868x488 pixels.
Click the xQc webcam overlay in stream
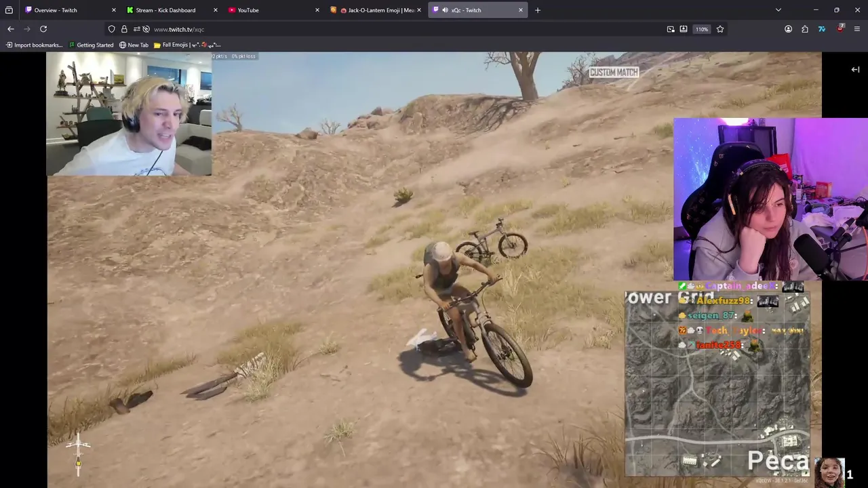[129, 114]
